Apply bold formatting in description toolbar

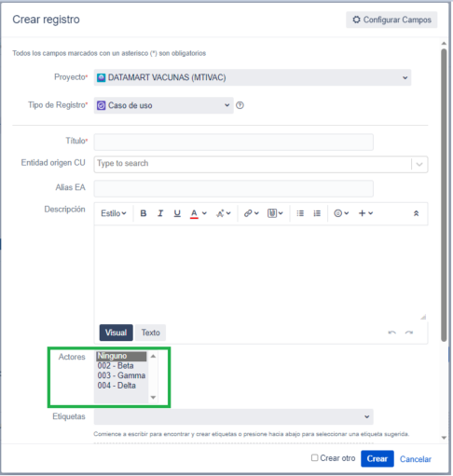144,213
